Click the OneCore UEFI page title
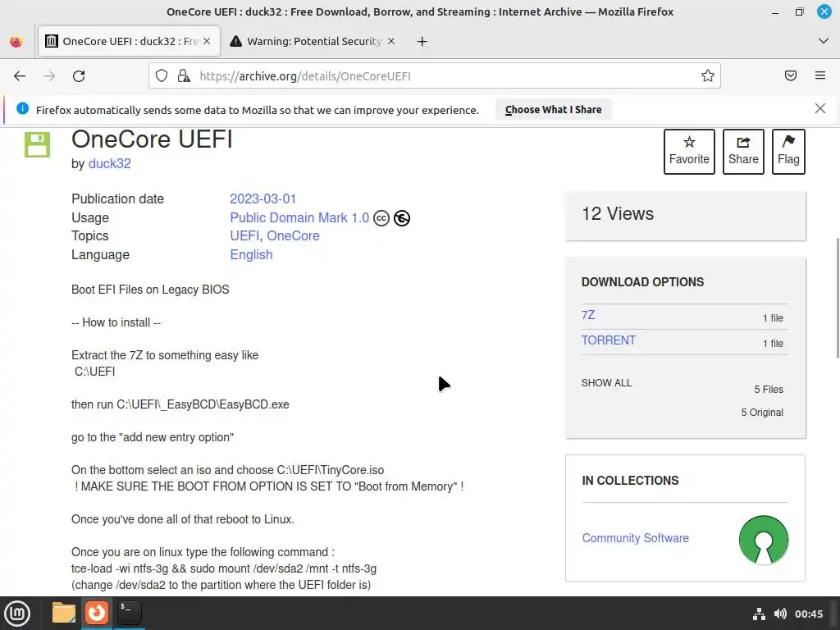The image size is (840, 630). (152, 139)
